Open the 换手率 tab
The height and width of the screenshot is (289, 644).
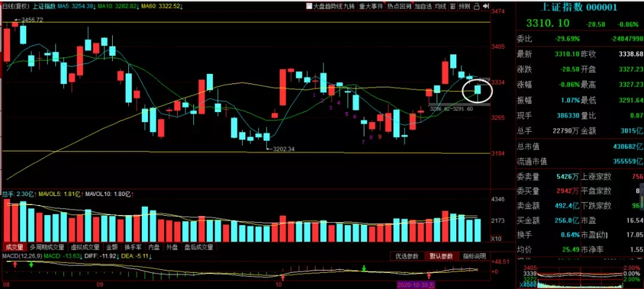point(133,247)
